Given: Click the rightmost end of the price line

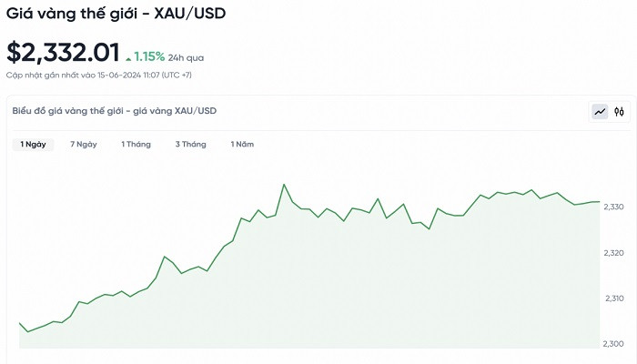Looking at the screenshot, I should click(599, 202).
